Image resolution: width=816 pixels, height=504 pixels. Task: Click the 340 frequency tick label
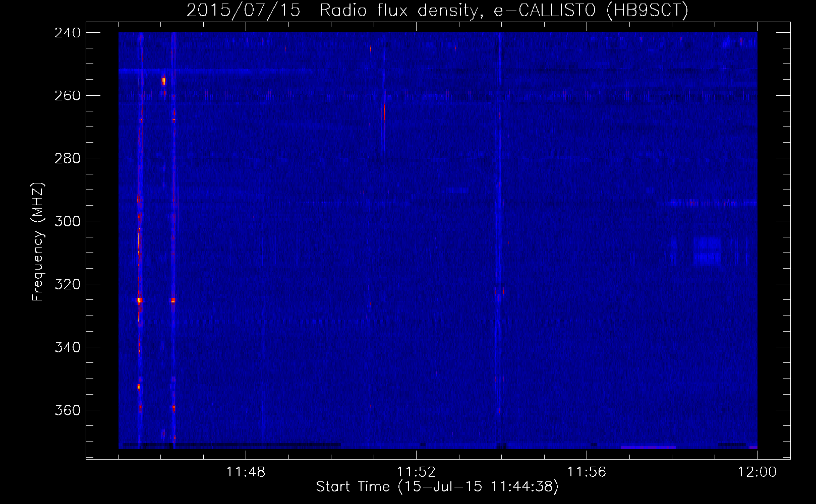tap(68, 348)
